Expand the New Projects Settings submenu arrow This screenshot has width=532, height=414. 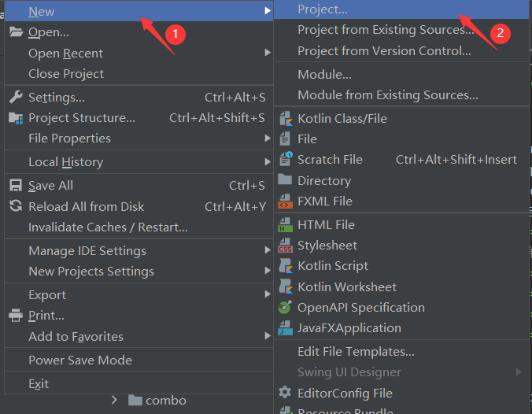click(268, 271)
